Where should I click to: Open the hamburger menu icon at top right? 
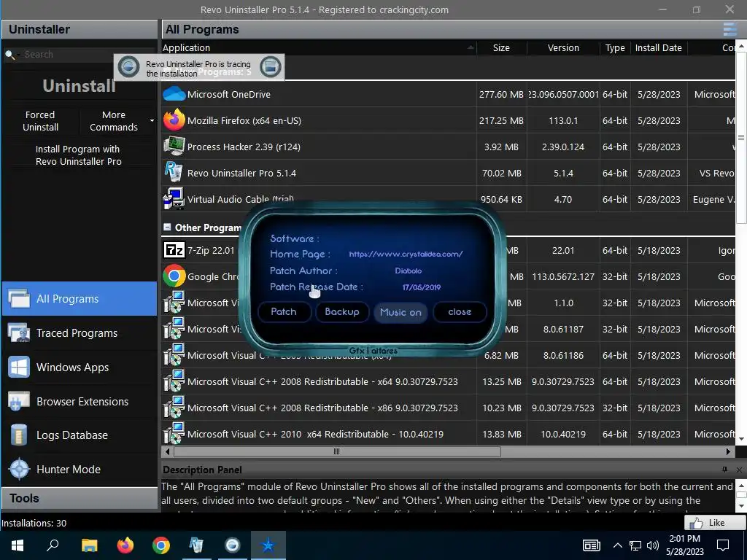pos(729,29)
